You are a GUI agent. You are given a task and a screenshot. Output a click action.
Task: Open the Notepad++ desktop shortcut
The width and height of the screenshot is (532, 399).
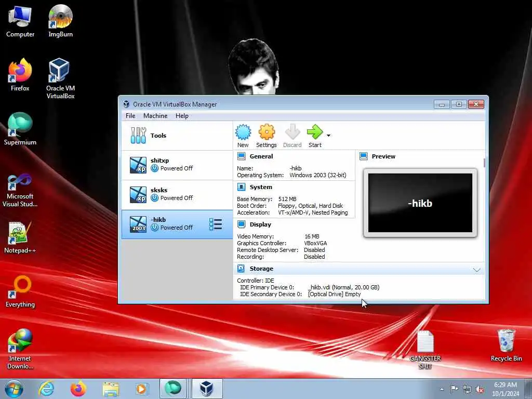[x=20, y=237]
